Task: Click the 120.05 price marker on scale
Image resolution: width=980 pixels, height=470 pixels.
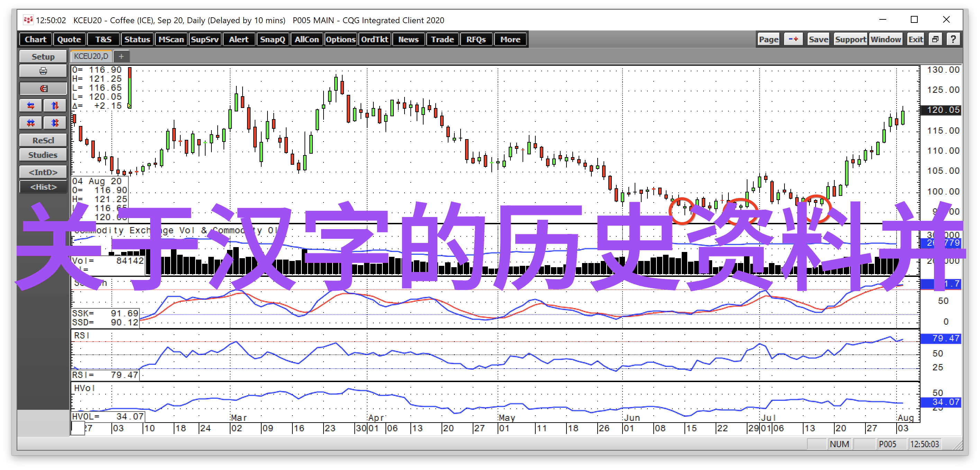Action: tap(942, 110)
